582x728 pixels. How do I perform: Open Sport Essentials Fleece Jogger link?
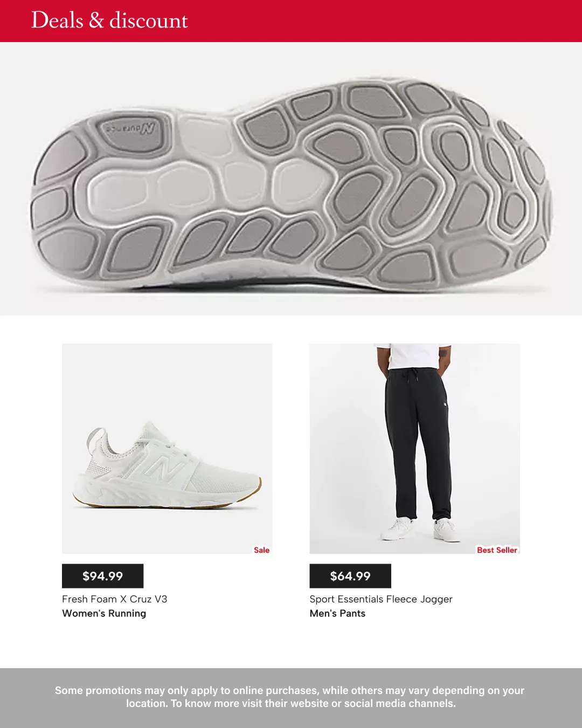[x=381, y=599]
